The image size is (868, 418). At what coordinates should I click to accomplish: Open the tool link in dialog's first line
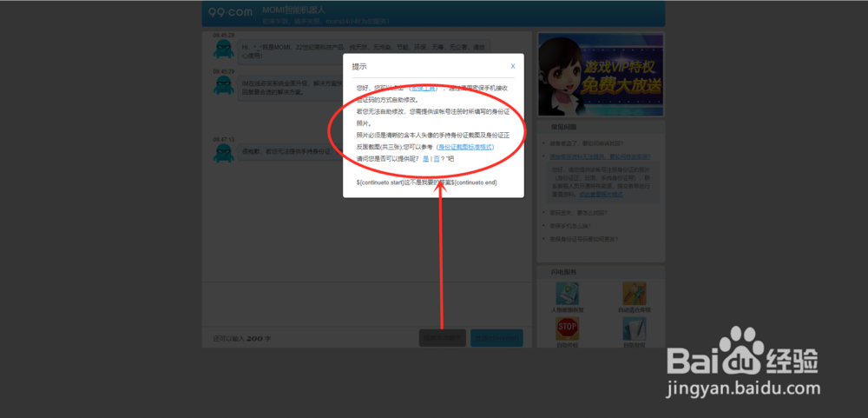pos(424,88)
